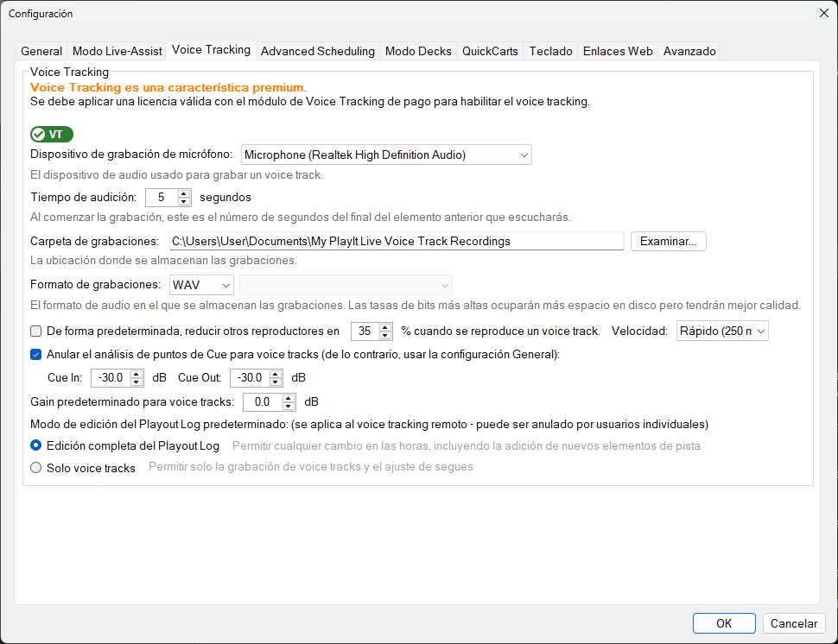Click the Cancelar button

tap(794, 623)
